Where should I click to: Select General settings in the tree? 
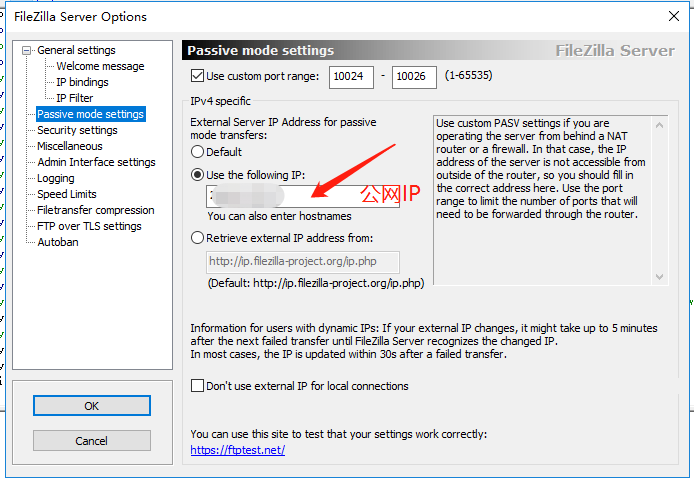[x=76, y=50]
